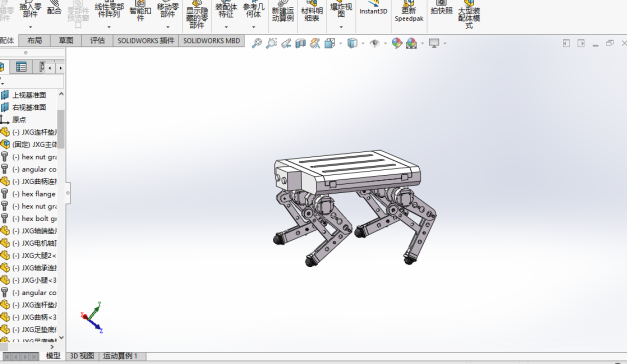Screen dimensions: 627x364
Task: Select the (-) JXG足垫 component
Action: point(34,330)
